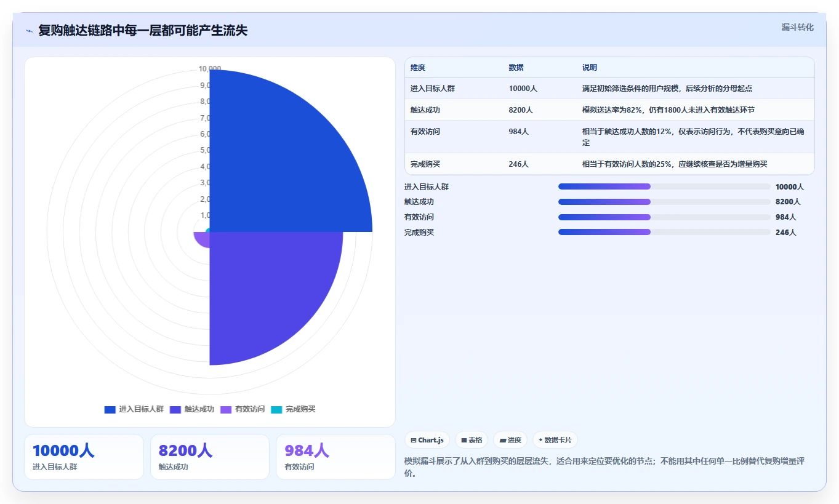Click the 数据 column header
The image size is (839, 504).
(516, 68)
